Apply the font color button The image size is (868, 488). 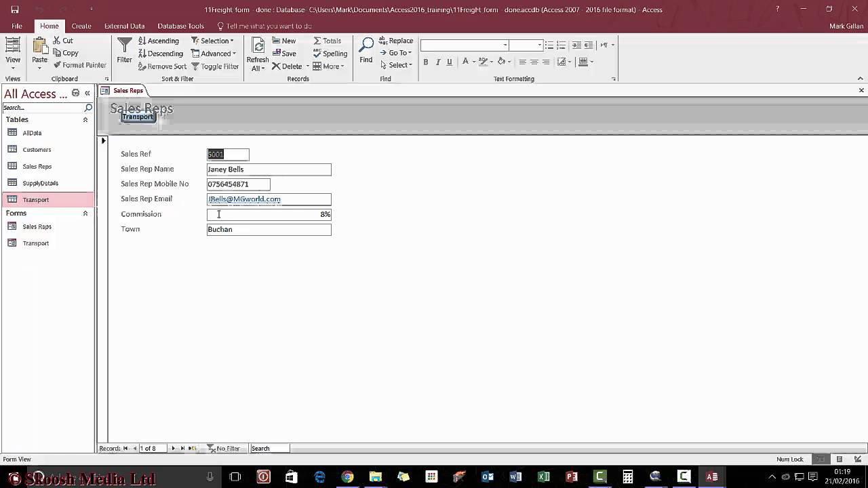[x=465, y=62]
